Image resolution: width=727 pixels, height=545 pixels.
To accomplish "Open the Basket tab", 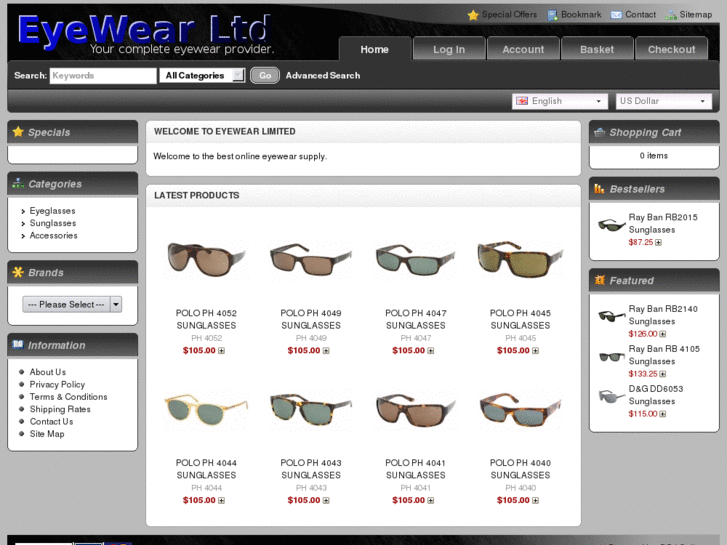I will pos(597,49).
